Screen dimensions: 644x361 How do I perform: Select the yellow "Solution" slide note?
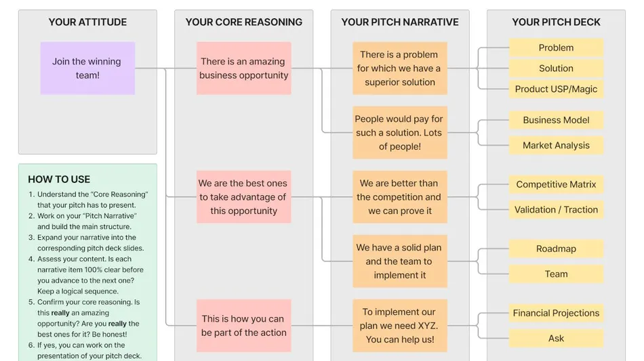pyautogui.click(x=556, y=68)
